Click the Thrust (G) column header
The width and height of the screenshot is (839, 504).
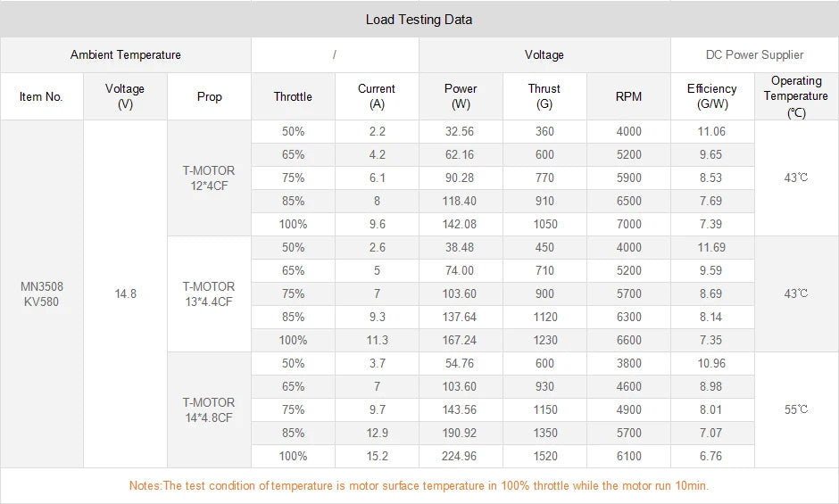[x=544, y=96]
